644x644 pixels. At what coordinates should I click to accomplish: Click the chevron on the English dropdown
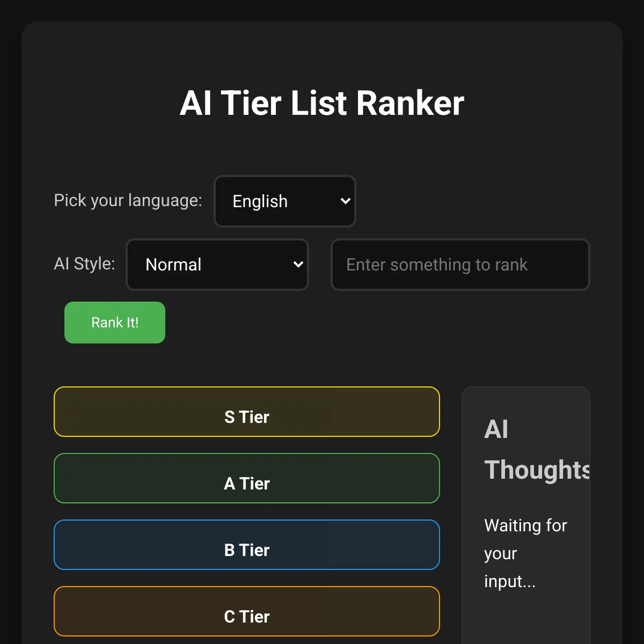345,201
